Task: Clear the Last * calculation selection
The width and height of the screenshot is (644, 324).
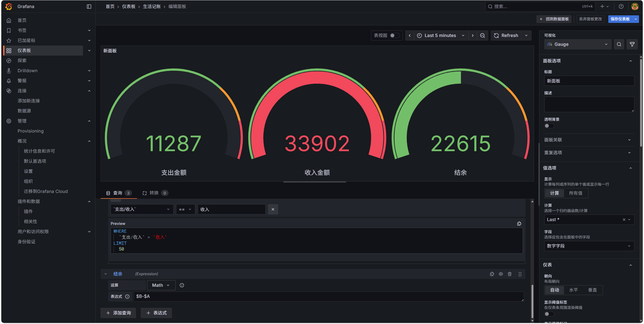Action: coord(624,220)
